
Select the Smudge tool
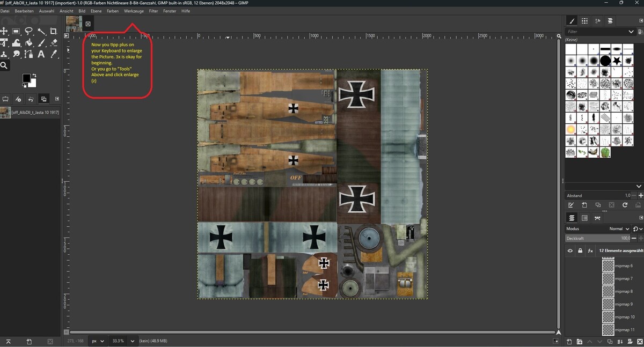tap(17, 54)
